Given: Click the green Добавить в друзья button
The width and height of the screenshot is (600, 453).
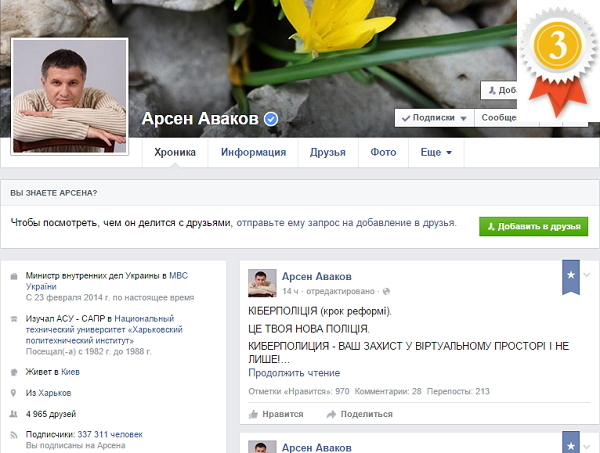Looking at the screenshot, I should (533, 226).
